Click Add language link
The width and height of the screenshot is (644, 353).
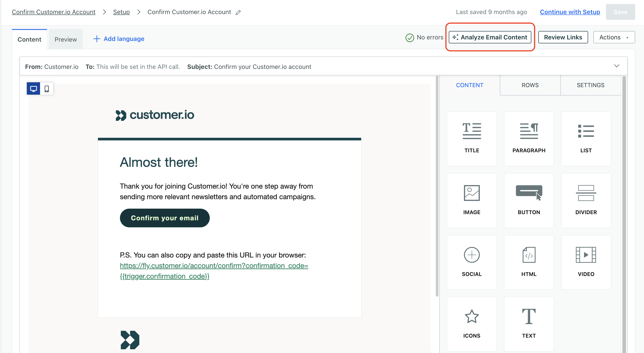[x=124, y=39]
